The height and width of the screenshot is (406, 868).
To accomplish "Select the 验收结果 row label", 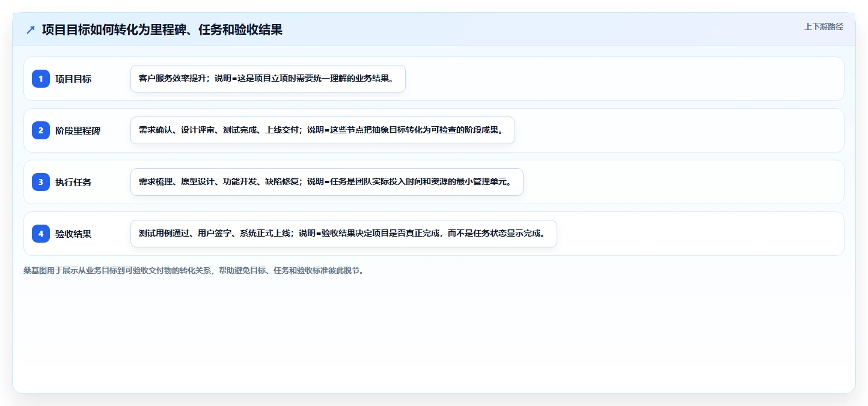I will coord(73,234).
